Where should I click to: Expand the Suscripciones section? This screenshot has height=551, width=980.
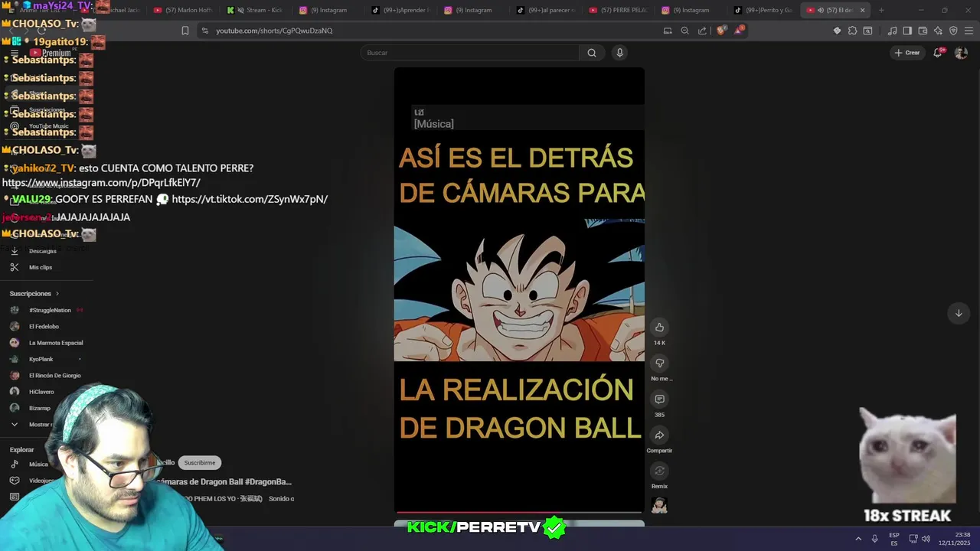(34, 294)
